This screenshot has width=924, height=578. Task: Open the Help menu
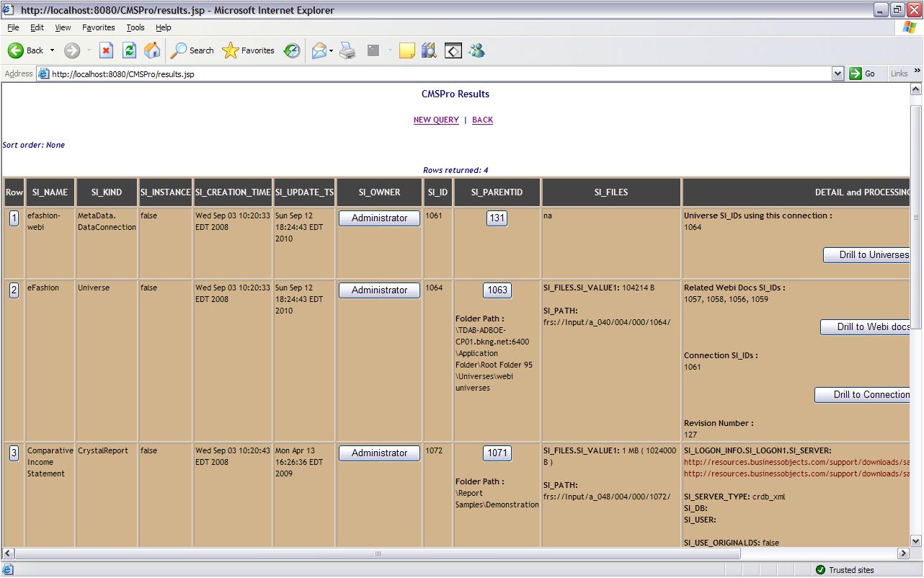click(164, 27)
